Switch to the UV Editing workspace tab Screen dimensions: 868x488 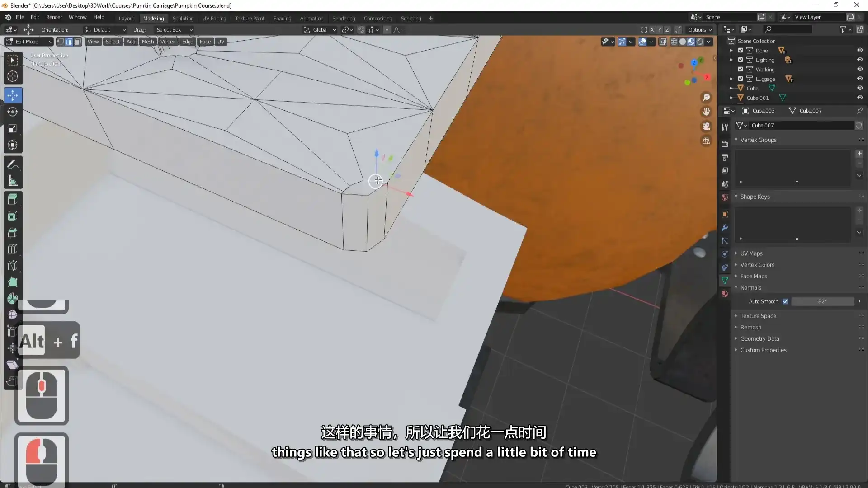coord(214,18)
